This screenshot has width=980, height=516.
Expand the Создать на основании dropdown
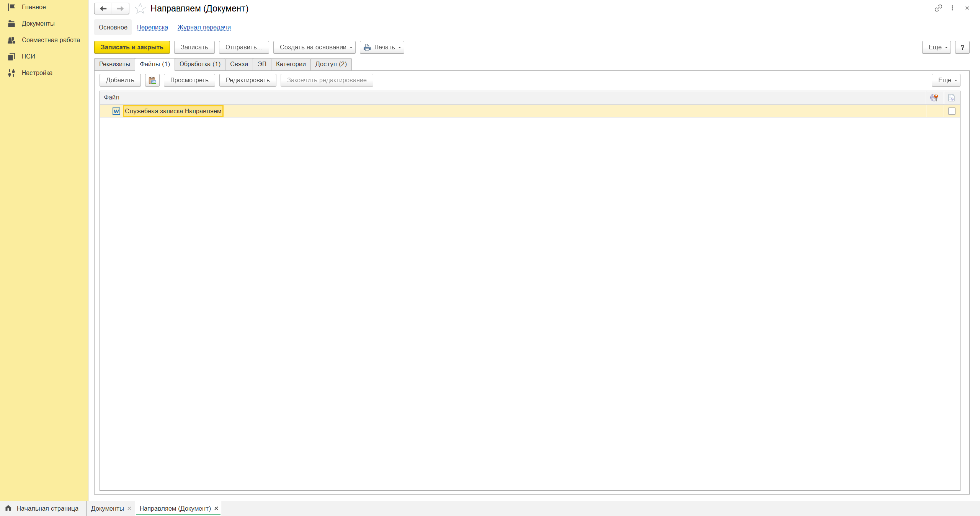(x=314, y=47)
